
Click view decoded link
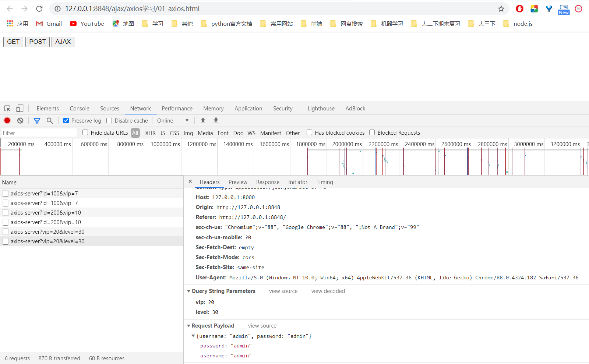(x=328, y=291)
